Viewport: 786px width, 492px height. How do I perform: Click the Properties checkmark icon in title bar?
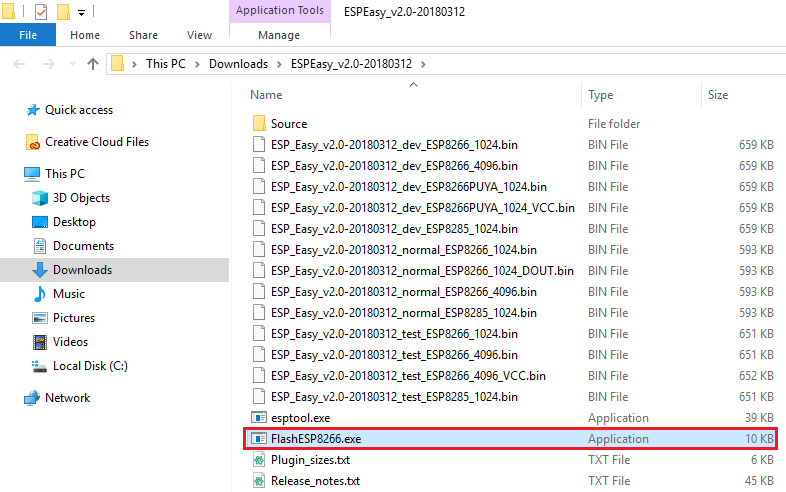(x=41, y=12)
